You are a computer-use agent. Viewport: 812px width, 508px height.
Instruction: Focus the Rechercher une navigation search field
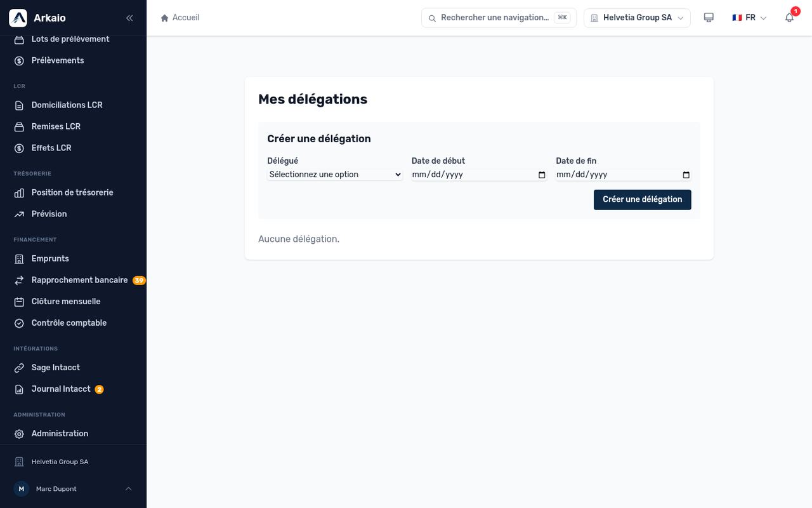[x=499, y=18]
